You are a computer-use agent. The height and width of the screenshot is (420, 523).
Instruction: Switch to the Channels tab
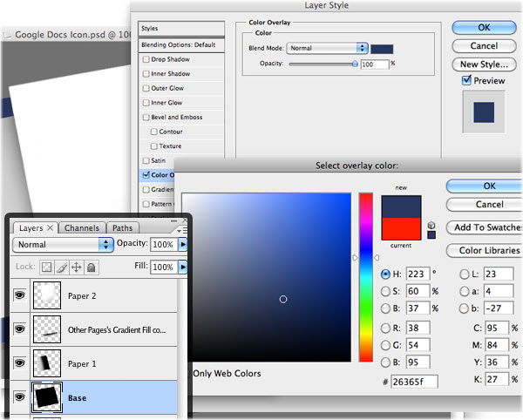(x=82, y=227)
